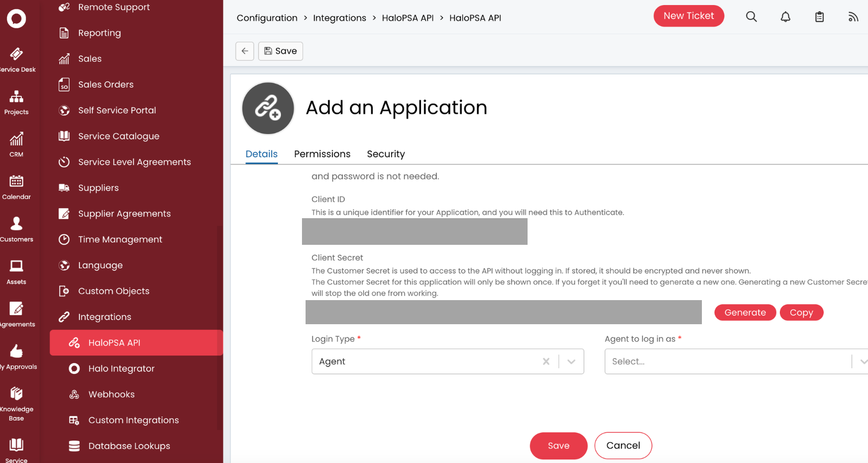Click the Client ID field

(x=415, y=231)
